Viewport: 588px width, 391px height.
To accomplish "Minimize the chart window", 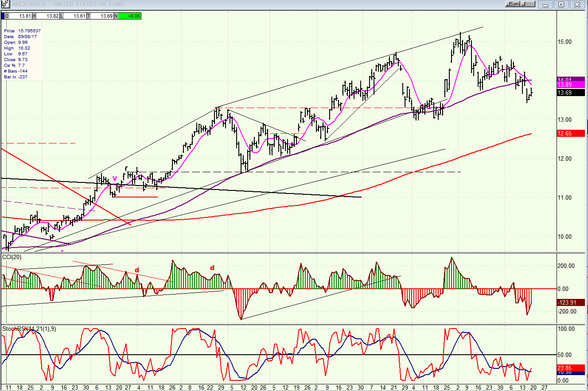I will pyautogui.click(x=546, y=4).
